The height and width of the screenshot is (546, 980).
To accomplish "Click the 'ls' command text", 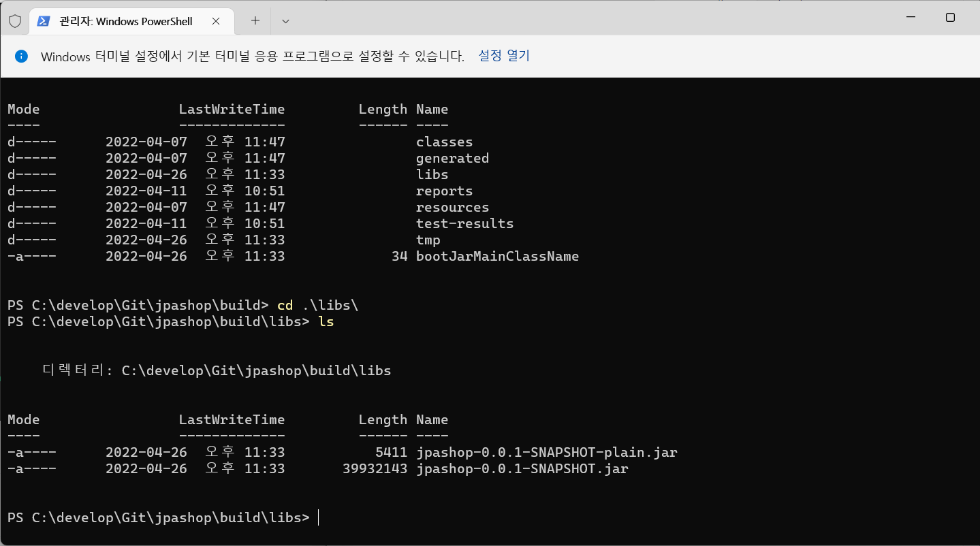I will 326,321.
